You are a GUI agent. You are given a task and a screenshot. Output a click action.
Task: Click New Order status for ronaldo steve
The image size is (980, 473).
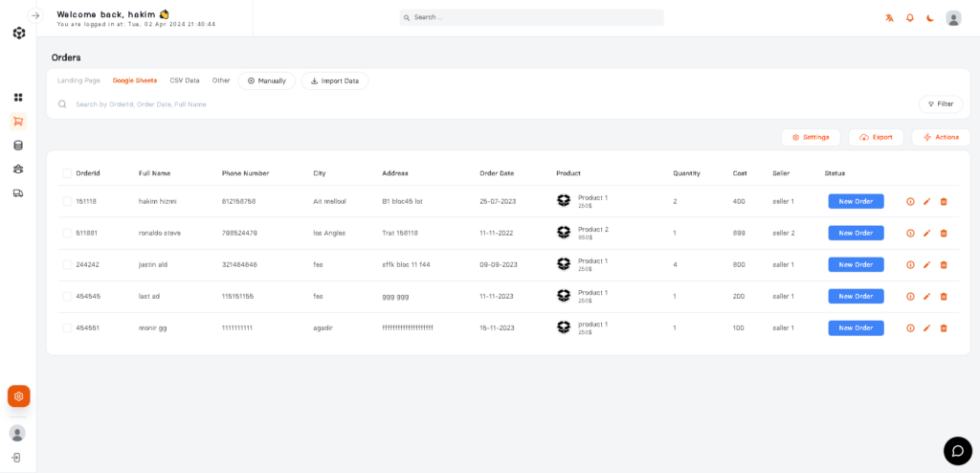click(856, 233)
